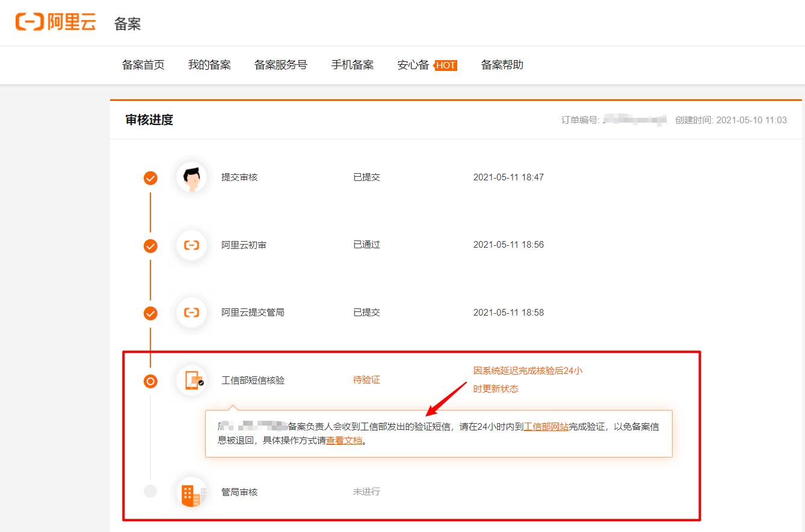The height and width of the screenshot is (532, 805).
Task: Select the avatar icon beside 提交审核
Action: point(191,177)
